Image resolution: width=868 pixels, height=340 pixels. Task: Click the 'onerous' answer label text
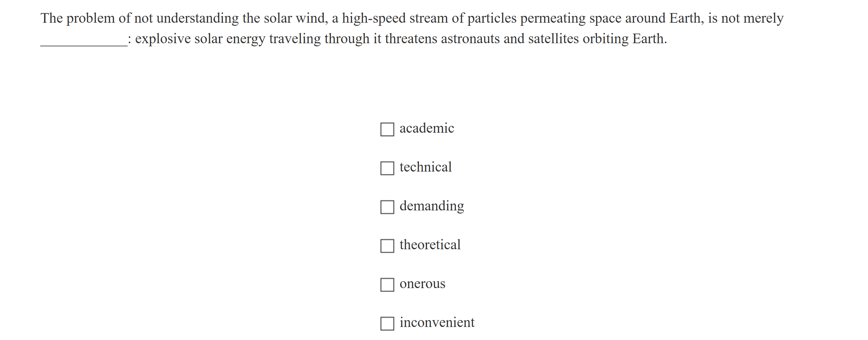tap(422, 284)
